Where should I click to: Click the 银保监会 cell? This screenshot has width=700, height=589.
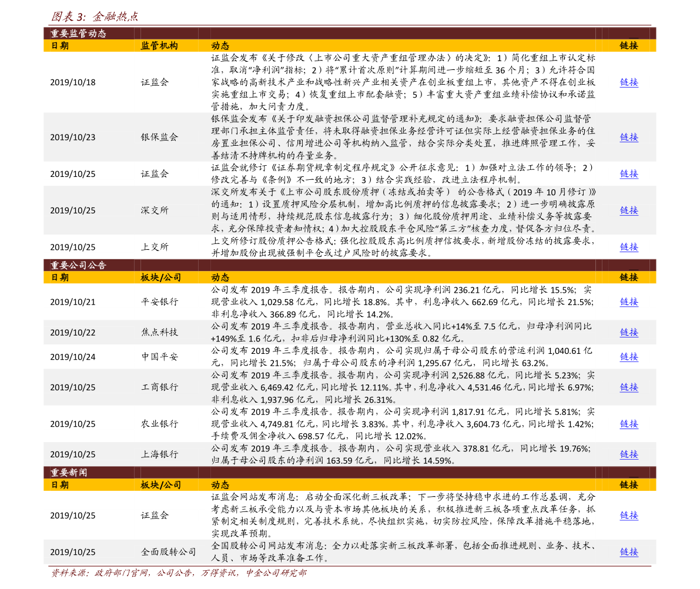coord(159,137)
